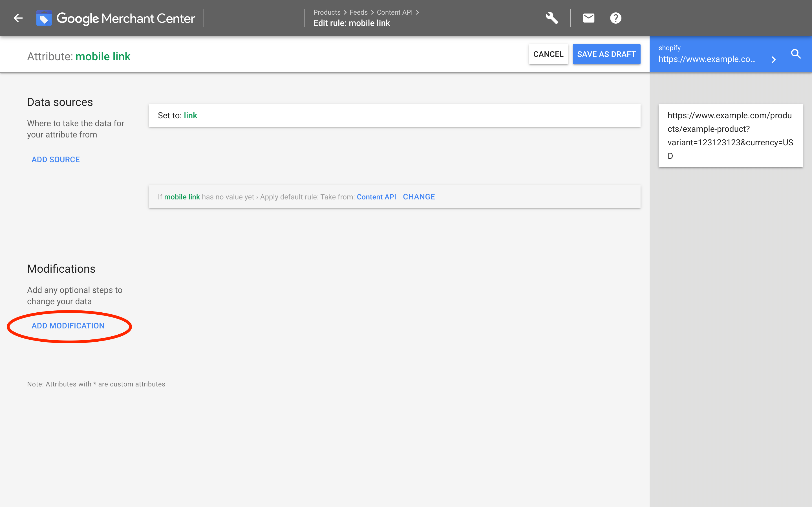Screen dimensions: 812x507
Task: Click SAVE AS DRAFT
Action: click(x=606, y=54)
